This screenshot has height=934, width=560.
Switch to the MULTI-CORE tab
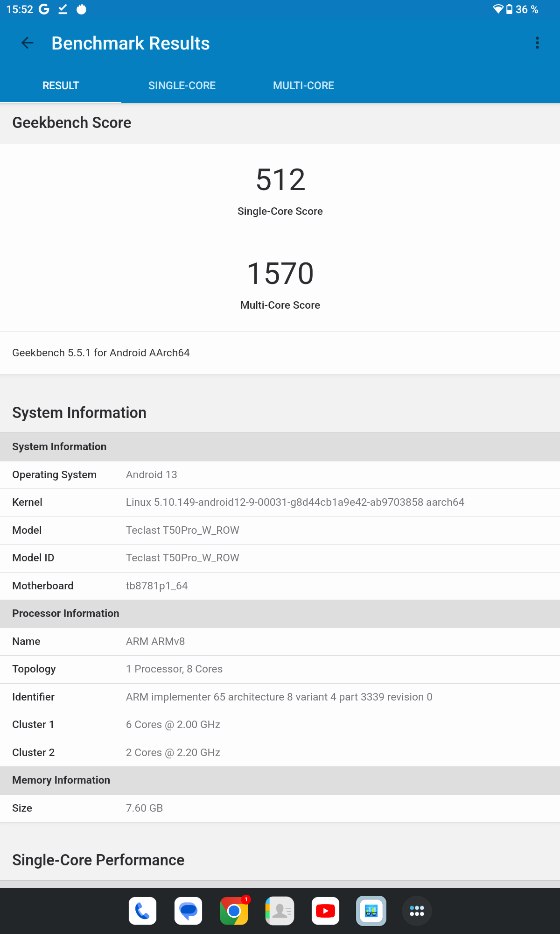pos(303,86)
